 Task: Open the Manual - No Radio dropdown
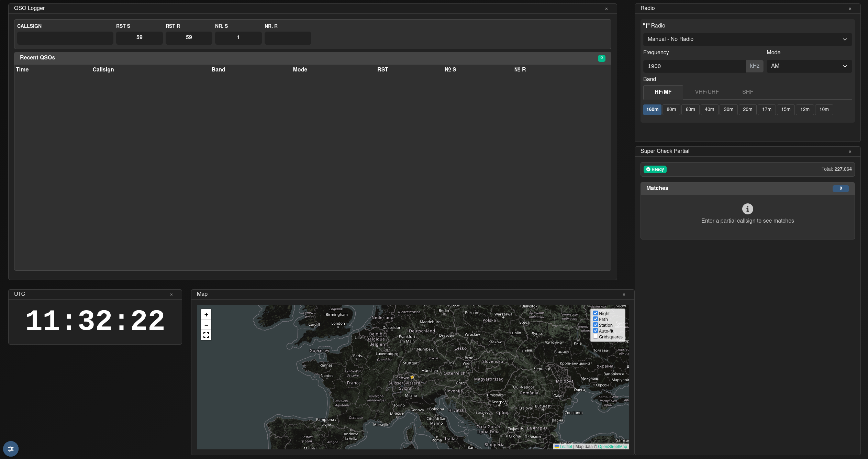point(747,39)
